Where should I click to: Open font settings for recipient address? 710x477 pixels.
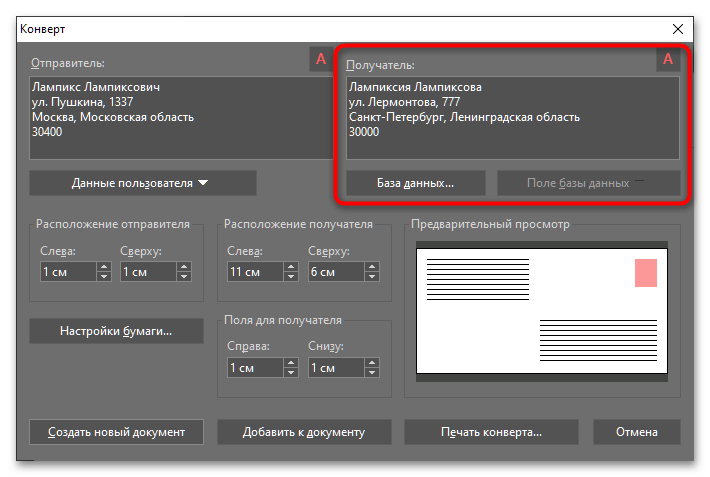pos(667,60)
